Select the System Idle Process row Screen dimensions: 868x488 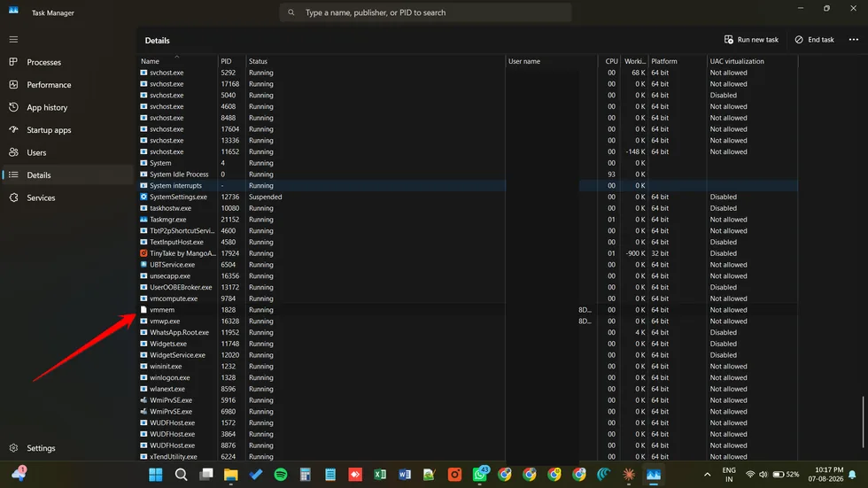tap(468, 174)
